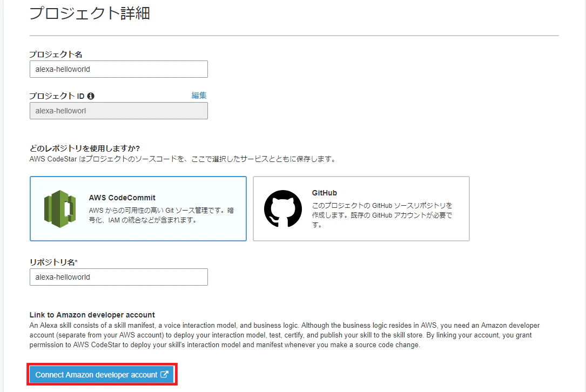Click the external link icon on Connect button

(164, 374)
